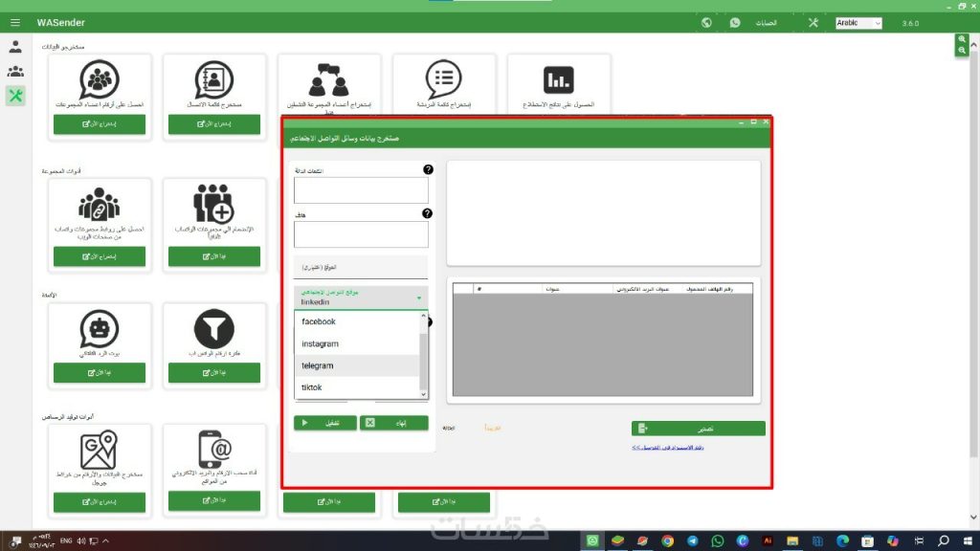980x551 pixels.
Task: Click the green button under the auto-reply bot card
Action: click(x=100, y=372)
